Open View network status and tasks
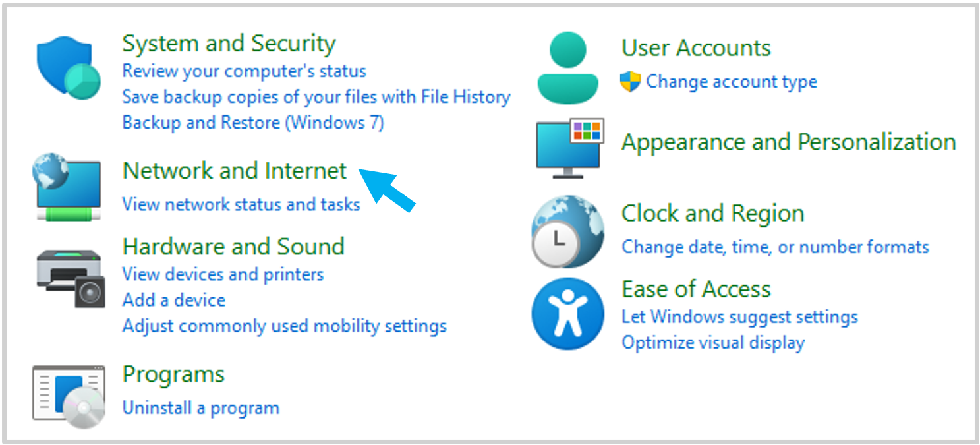Screen dimensions: 980x445 [241, 204]
